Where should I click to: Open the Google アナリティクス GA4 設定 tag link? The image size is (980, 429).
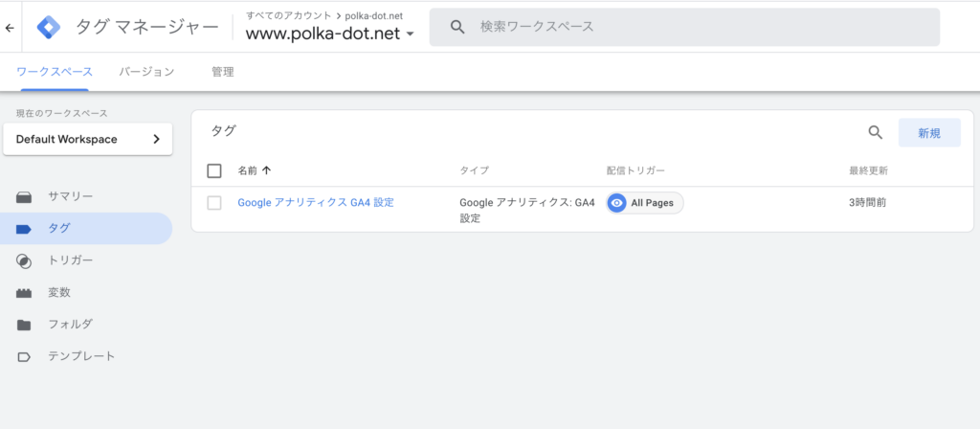(316, 203)
